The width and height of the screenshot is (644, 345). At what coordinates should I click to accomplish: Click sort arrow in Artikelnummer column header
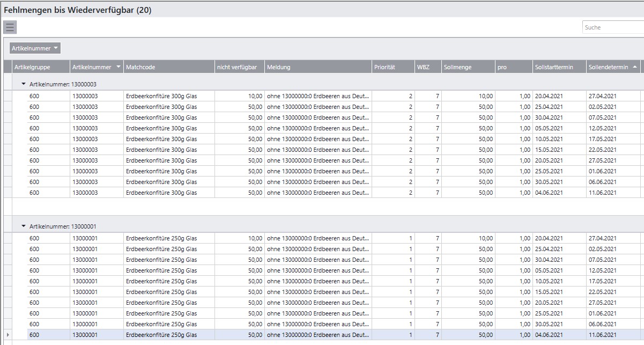(x=118, y=67)
